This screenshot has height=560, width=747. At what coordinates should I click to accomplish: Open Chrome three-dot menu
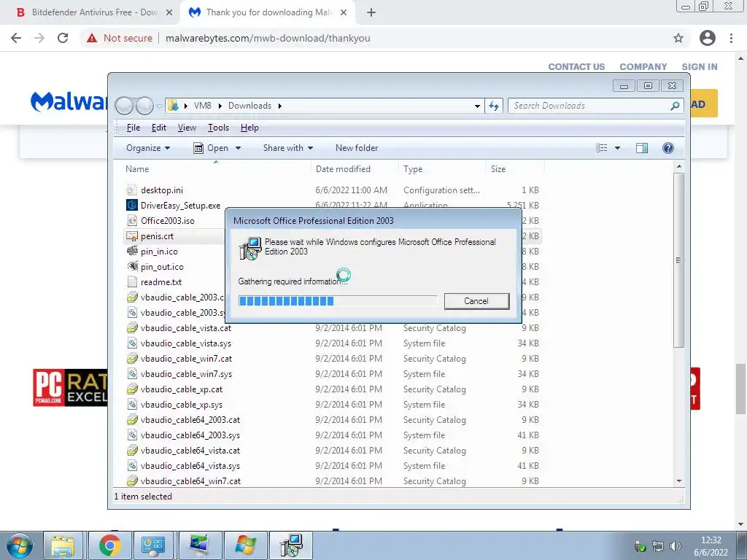click(x=731, y=38)
